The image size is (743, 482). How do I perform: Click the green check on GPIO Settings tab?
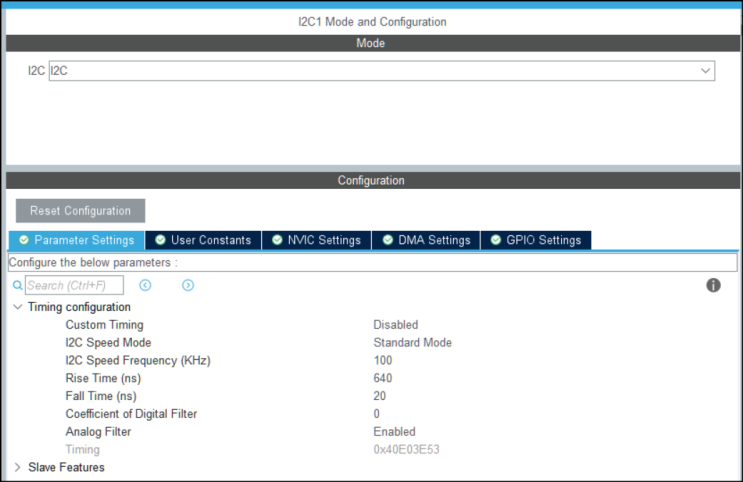[x=496, y=240]
